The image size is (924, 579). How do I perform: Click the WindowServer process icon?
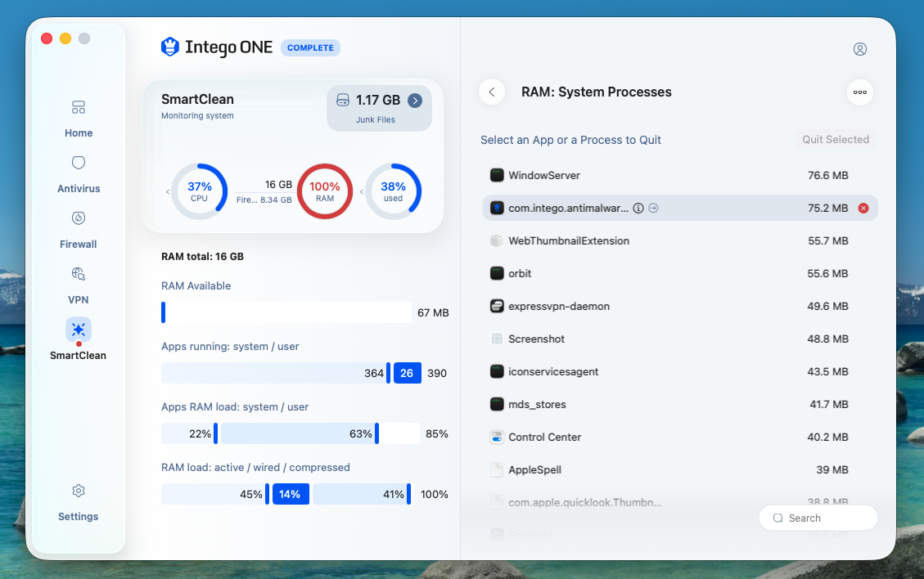click(x=497, y=175)
